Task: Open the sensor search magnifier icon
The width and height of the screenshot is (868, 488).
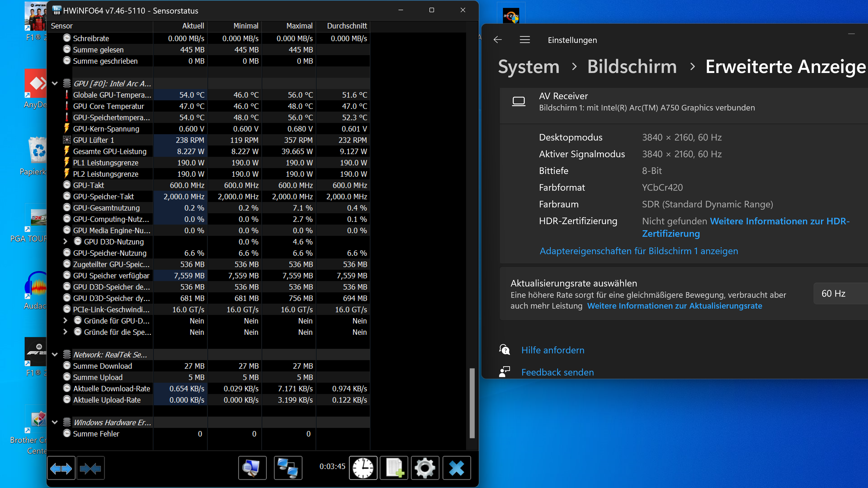Action: 252,468
